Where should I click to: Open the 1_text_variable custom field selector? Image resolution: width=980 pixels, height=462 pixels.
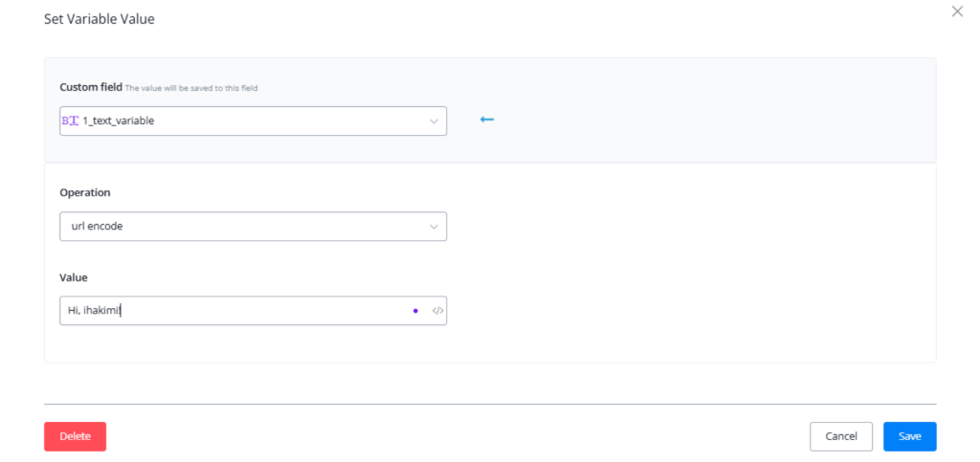(249, 121)
